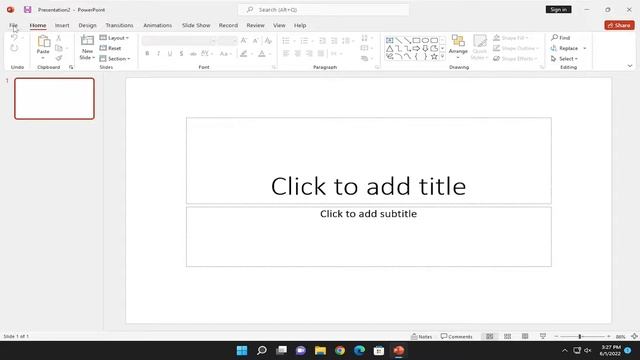Adjust the zoom slider handle
Screen dimensions: 640x360
[580, 336]
